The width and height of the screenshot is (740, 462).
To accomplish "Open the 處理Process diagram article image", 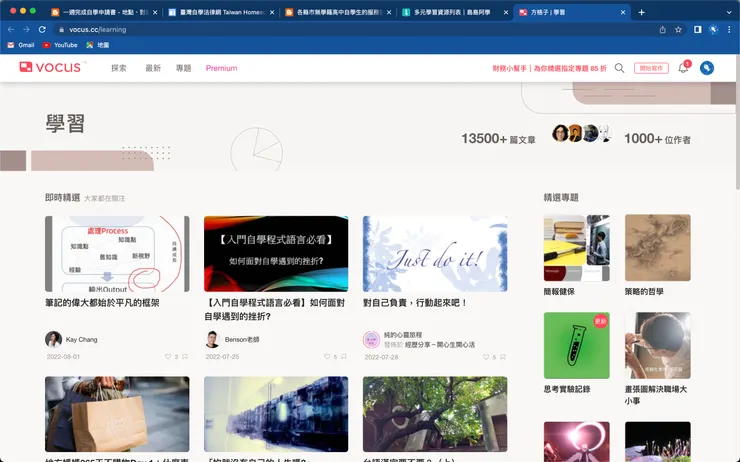I will 117,254.
